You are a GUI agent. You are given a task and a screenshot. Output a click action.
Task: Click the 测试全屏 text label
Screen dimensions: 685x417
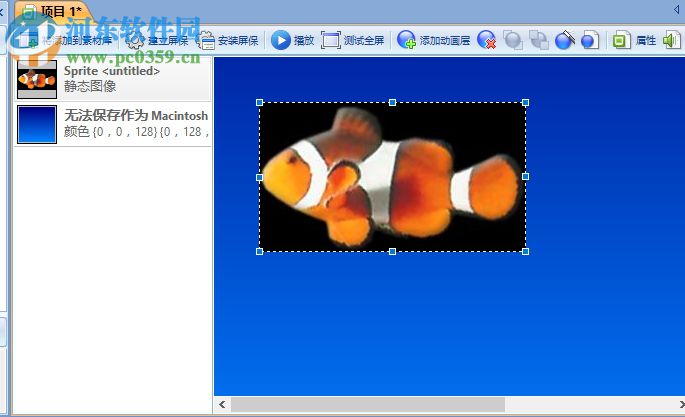click(364, 41)
